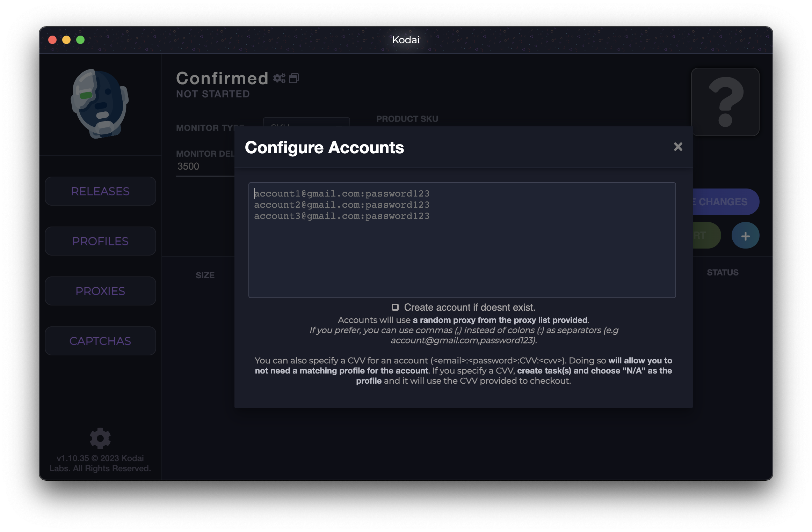Viewport: 812px width, 532px height.
Task: Click inside the accounts list text area
Action: pos(462,240)
